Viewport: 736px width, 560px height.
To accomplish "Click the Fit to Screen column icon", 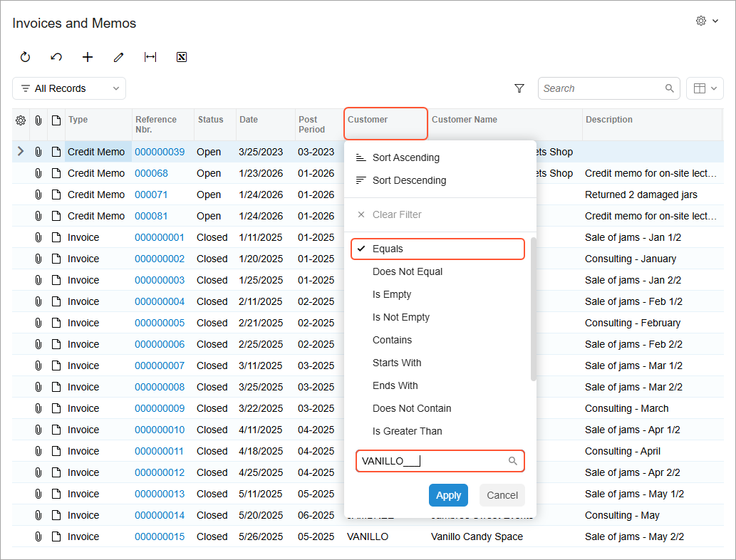I will 150,57.
